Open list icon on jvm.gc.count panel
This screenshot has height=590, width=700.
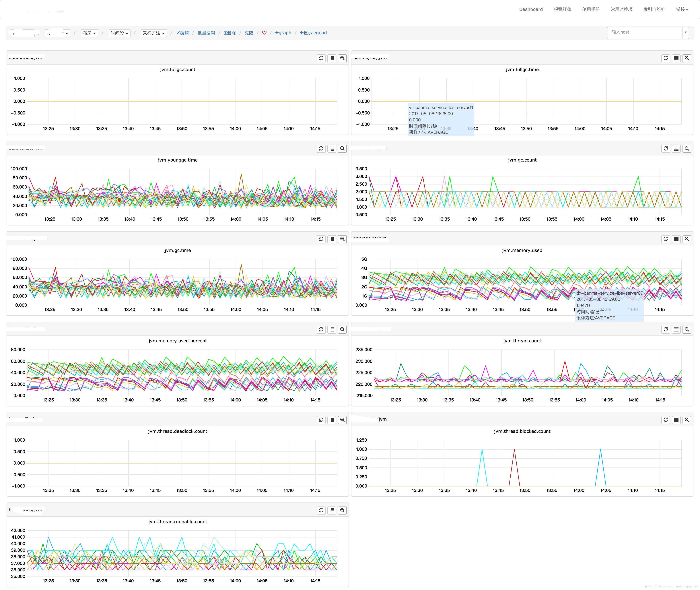pos(676,149)
